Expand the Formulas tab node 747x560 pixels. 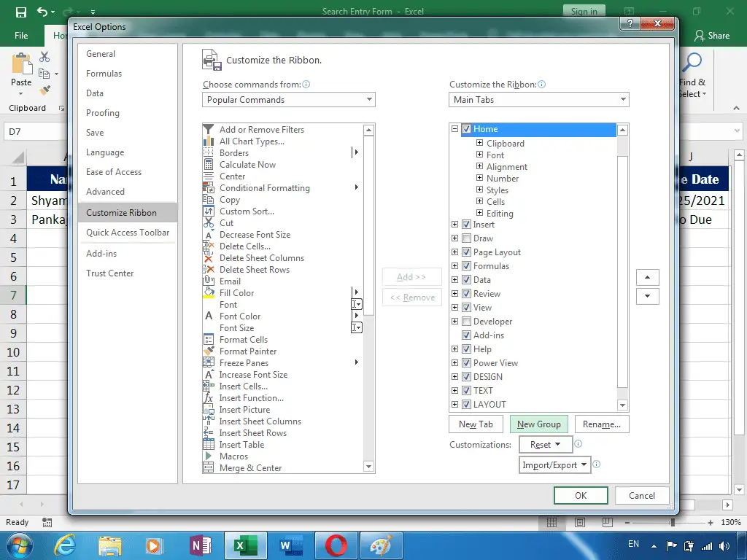click(x=454, y=265)
